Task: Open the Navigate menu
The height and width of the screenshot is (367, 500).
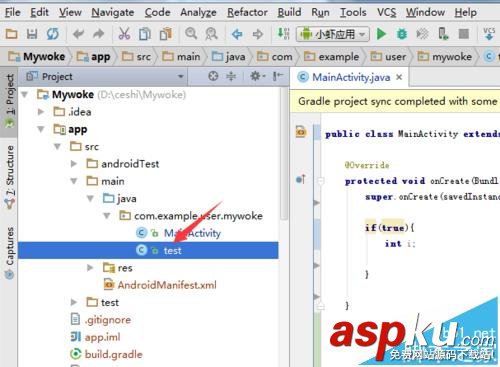Action: (113, 13)
